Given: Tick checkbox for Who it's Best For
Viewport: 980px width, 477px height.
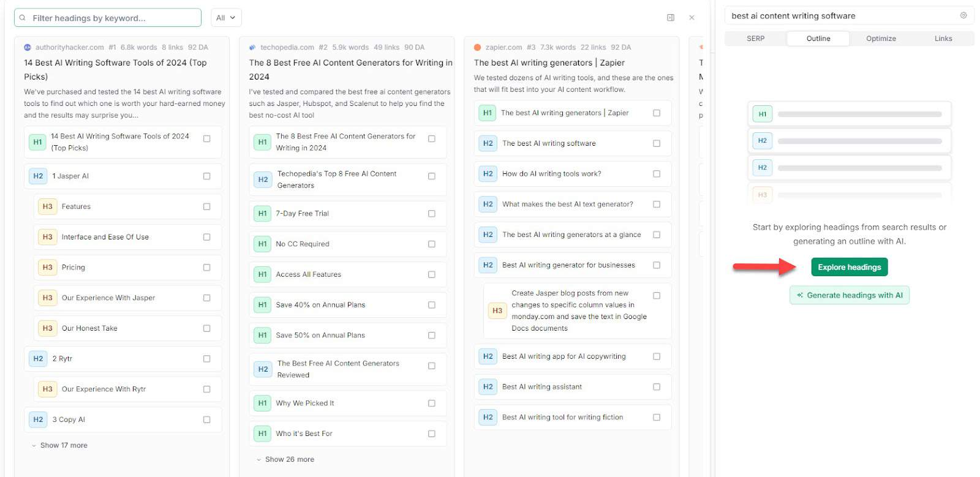Looking at the screenshot, I should point(432,434).
